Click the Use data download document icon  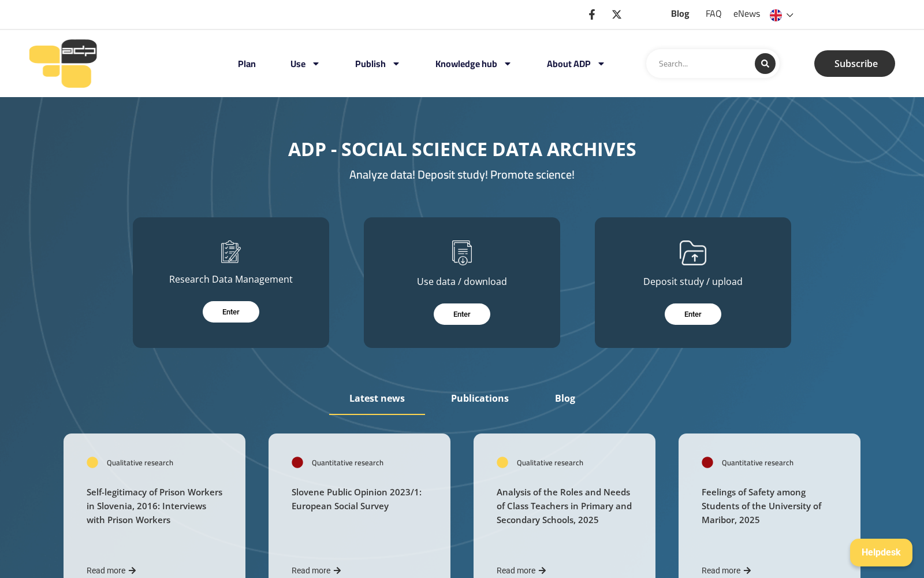(x=462, y=253)
